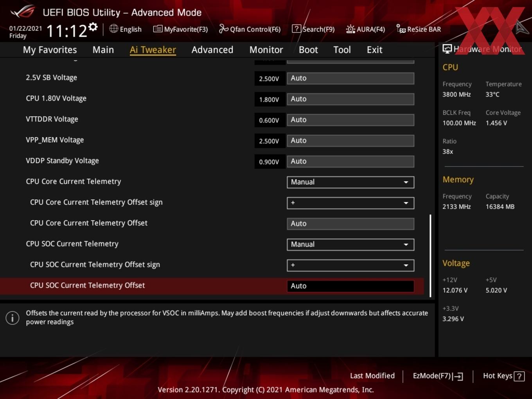This screenshot has width=532, height=399.
Task: Click 2.5V SB Voltage Auto field
Action: (350, 78)
